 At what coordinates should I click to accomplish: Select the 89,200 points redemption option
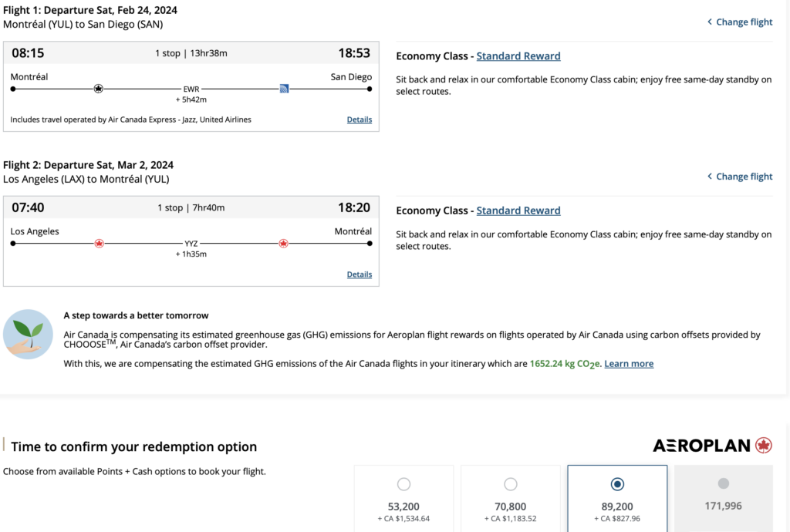(616, 484)
